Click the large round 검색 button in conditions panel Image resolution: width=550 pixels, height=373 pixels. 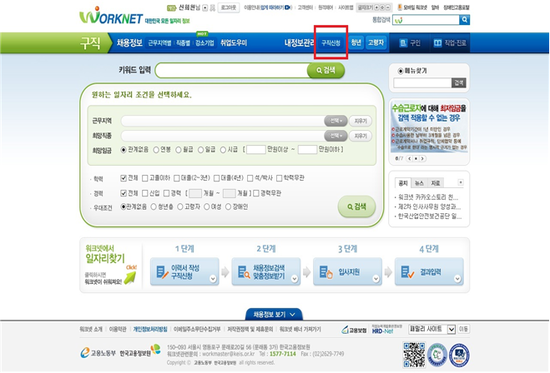[x=357, y=206]
